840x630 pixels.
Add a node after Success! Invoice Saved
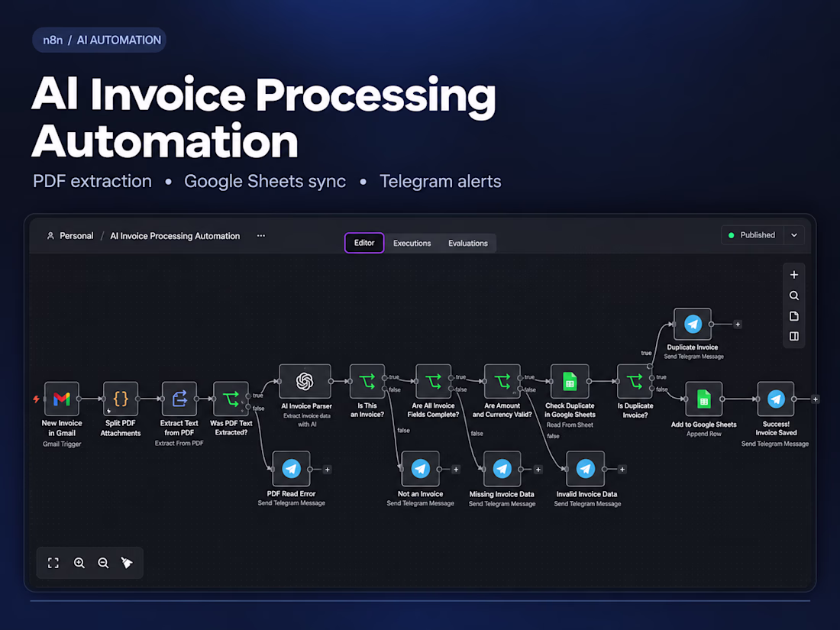click(816, 399)
